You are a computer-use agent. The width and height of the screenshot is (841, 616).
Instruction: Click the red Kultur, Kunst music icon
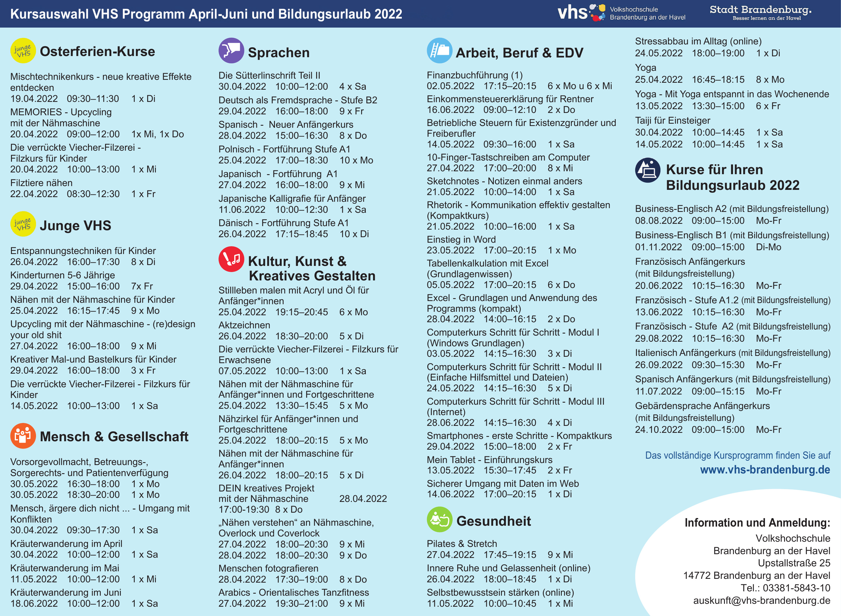point(231,259)
